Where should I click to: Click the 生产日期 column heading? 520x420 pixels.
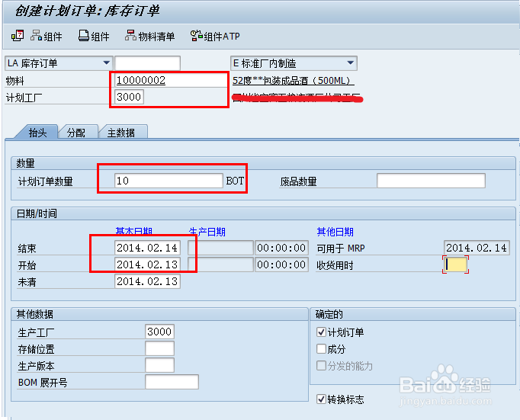click(207, 232)
